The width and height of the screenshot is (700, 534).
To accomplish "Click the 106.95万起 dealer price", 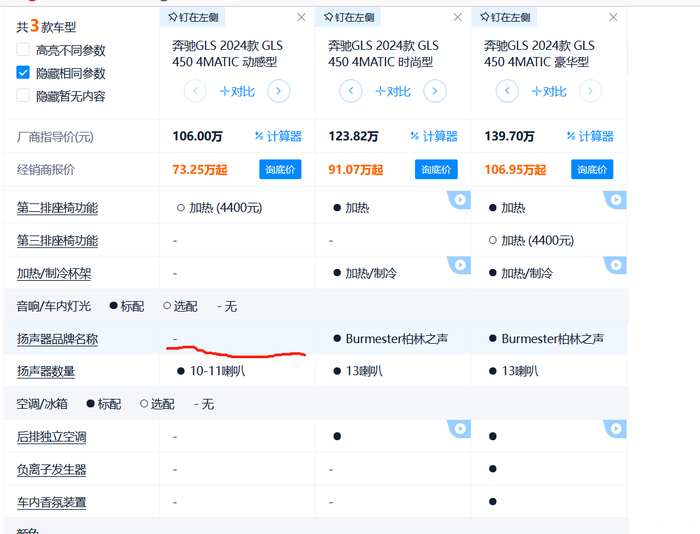I will (515, 170).
